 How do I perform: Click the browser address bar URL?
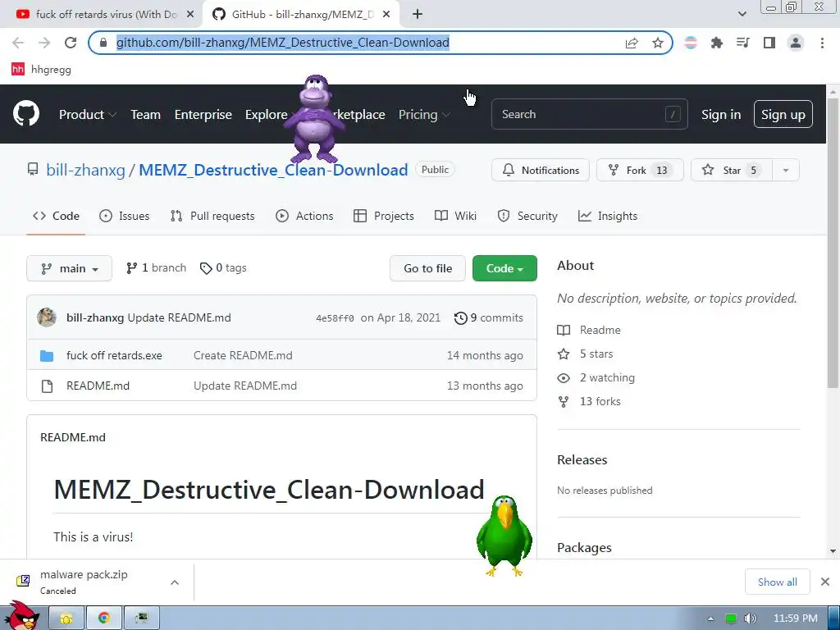[283, 43]
